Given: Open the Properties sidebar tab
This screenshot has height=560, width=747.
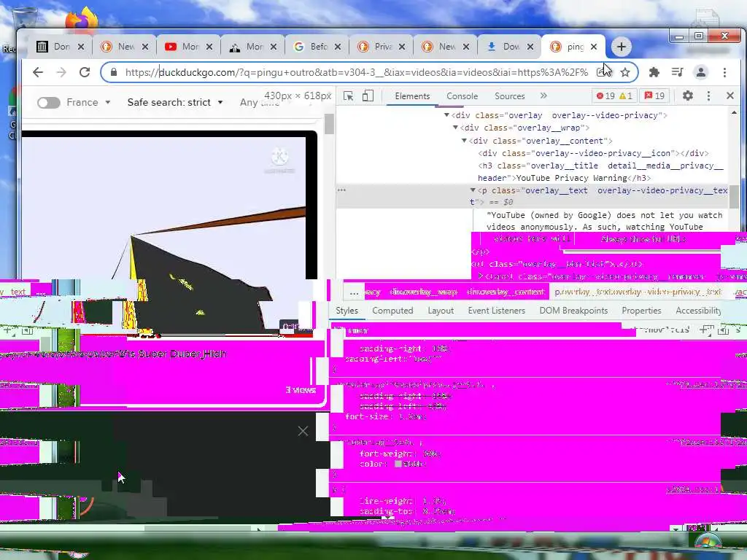Looking at the screenshot, I should 641,311.
